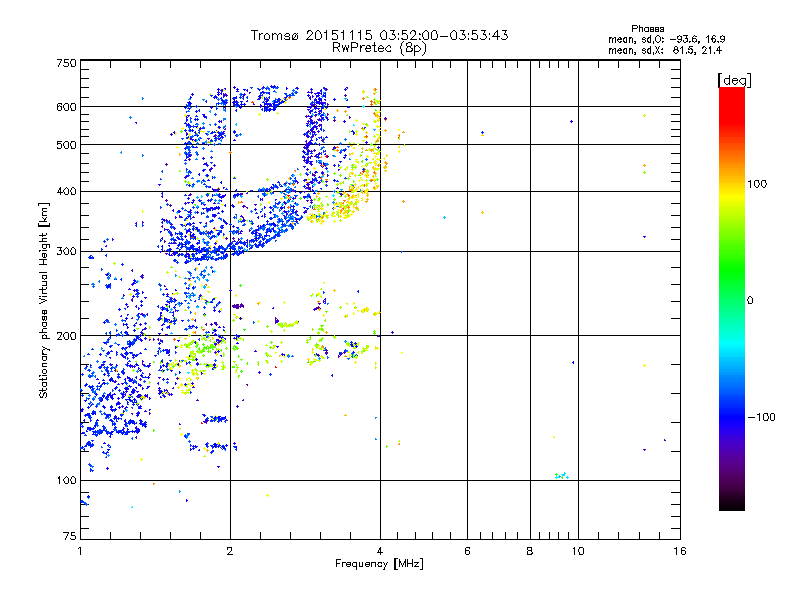The image size is (800, 600).
Task: Click the x-axis tick label '16'
Action: (x=680, y=551)
